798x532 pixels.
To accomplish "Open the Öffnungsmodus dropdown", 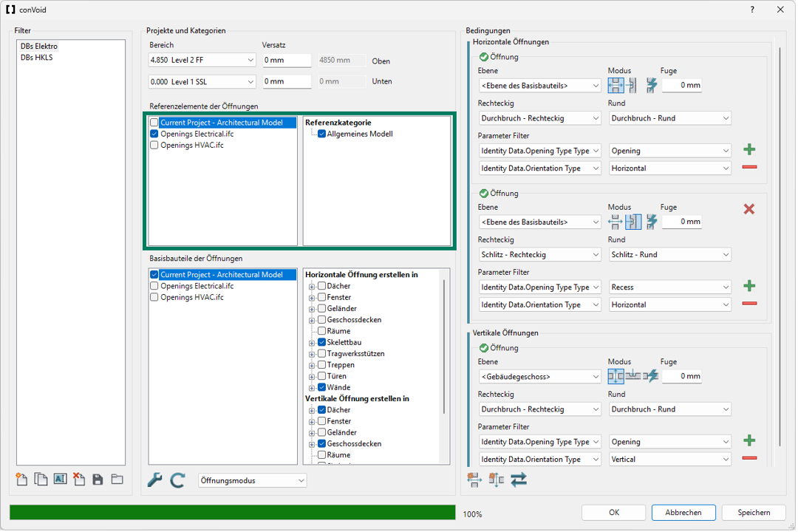I will point(253,480).
